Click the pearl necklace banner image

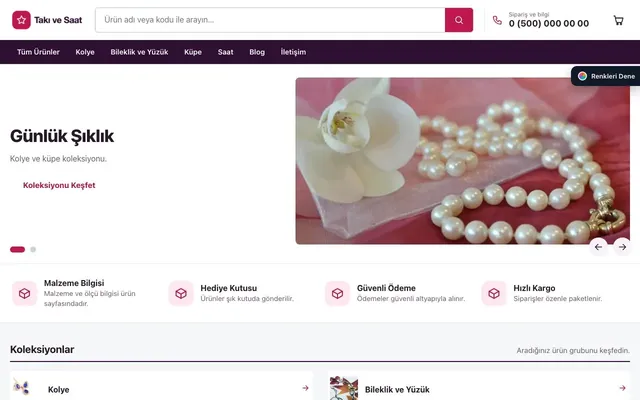coord(462,161)
